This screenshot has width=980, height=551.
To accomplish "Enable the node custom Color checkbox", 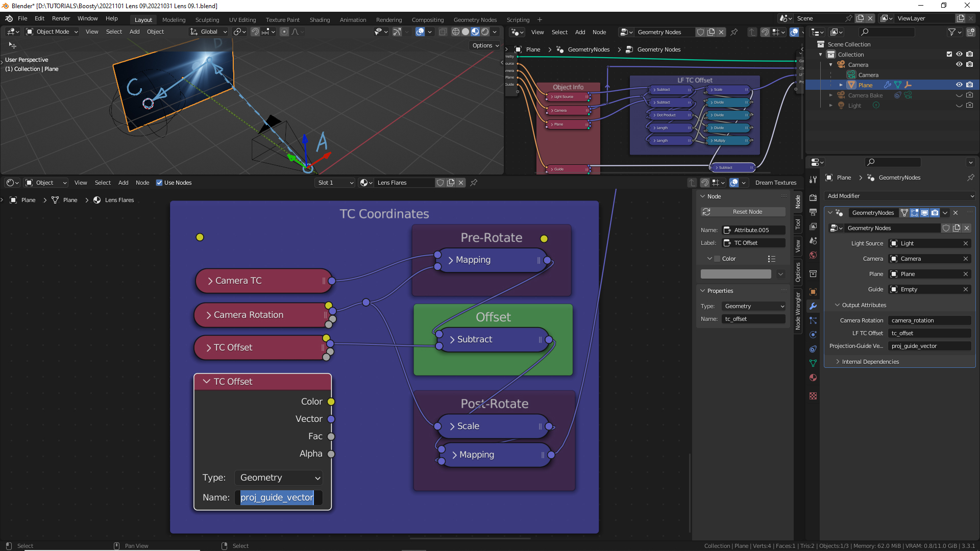I will tap(717, 259).
